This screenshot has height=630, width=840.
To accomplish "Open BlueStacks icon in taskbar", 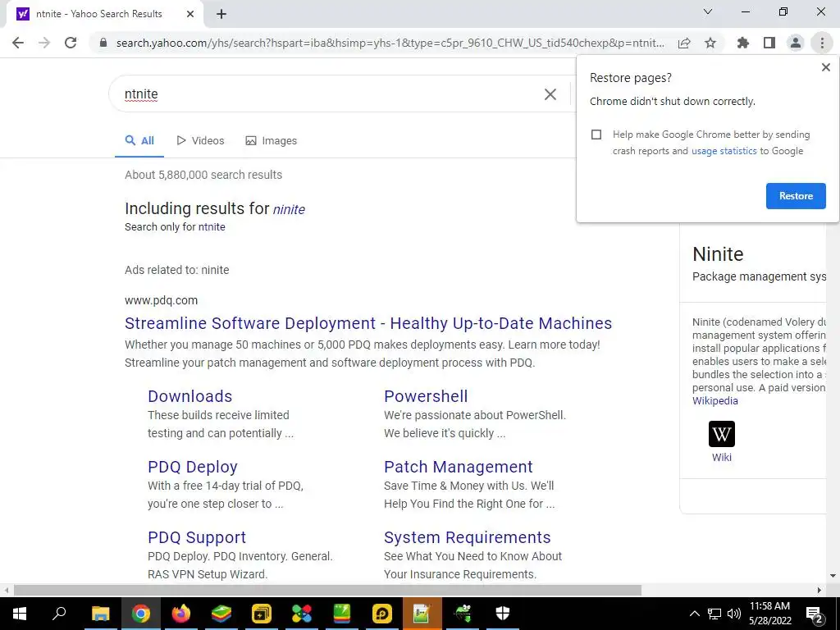I will click(221, 614).
